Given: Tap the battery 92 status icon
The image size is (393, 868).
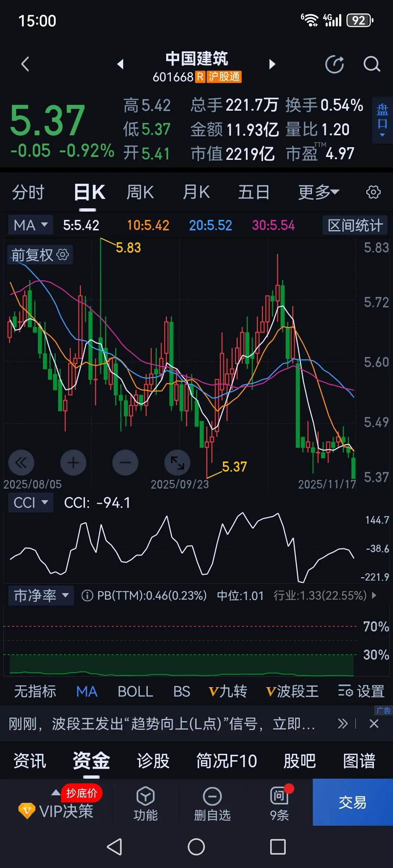Looking at the screenshot, I should click(359, 21).
